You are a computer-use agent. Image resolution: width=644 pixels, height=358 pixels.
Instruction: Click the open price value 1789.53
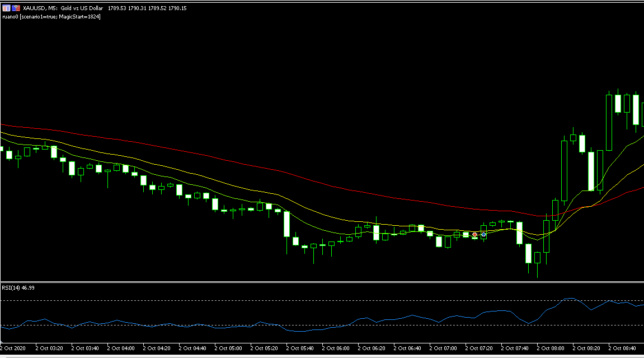(117, 8)
